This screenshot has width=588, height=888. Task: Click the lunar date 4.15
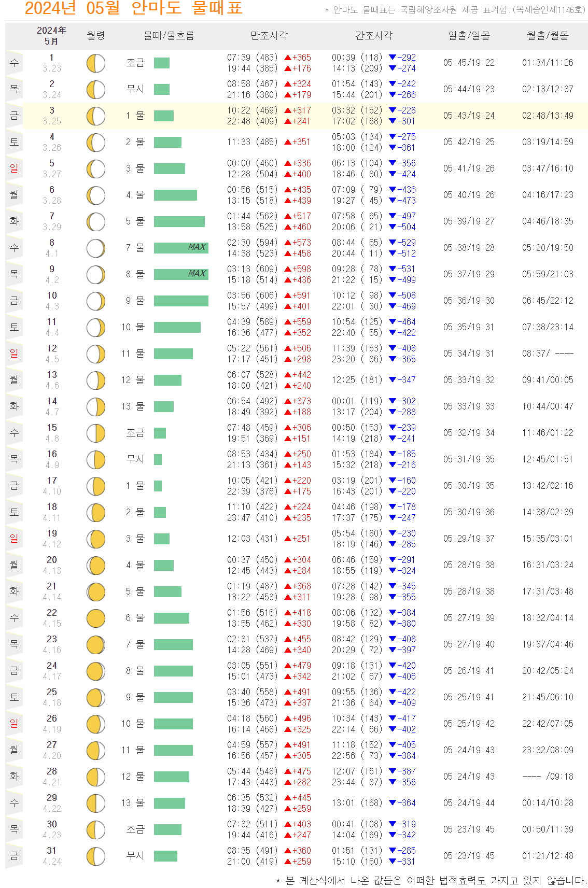(x=52, y=624)
